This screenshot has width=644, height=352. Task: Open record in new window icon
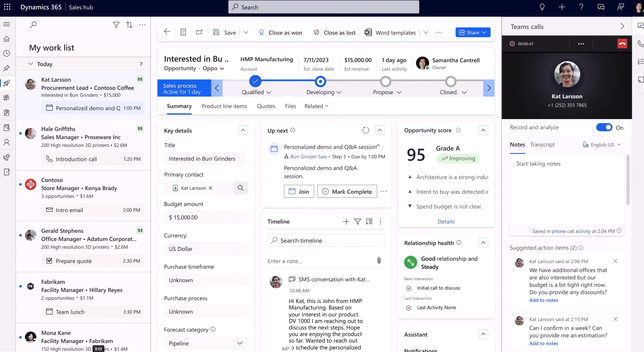coord(199,32)
